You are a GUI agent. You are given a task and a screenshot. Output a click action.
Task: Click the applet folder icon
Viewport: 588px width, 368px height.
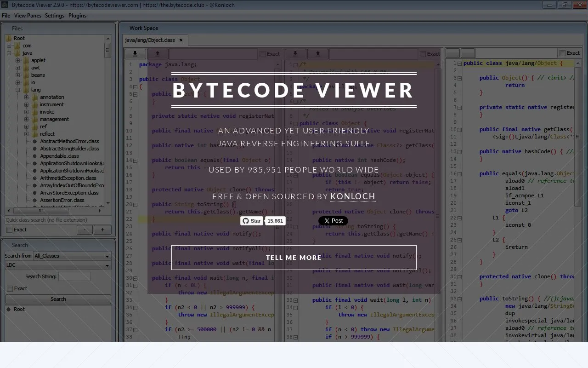pos(26,60)
